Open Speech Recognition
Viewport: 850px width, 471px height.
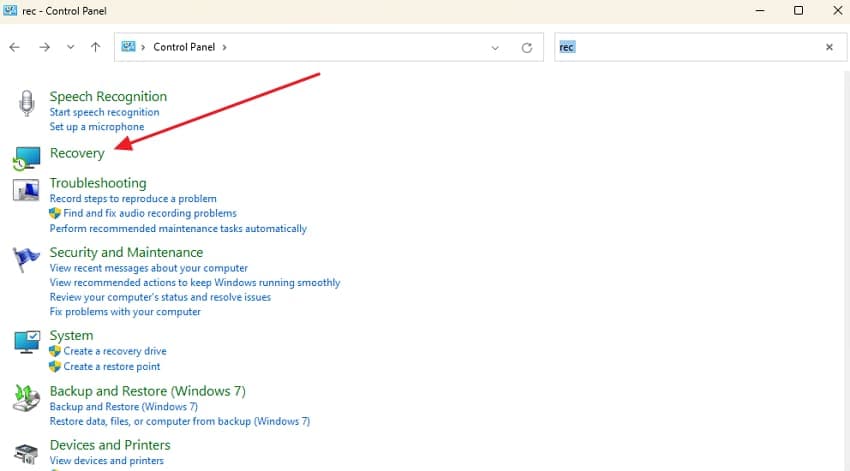[x=108, y=96]
